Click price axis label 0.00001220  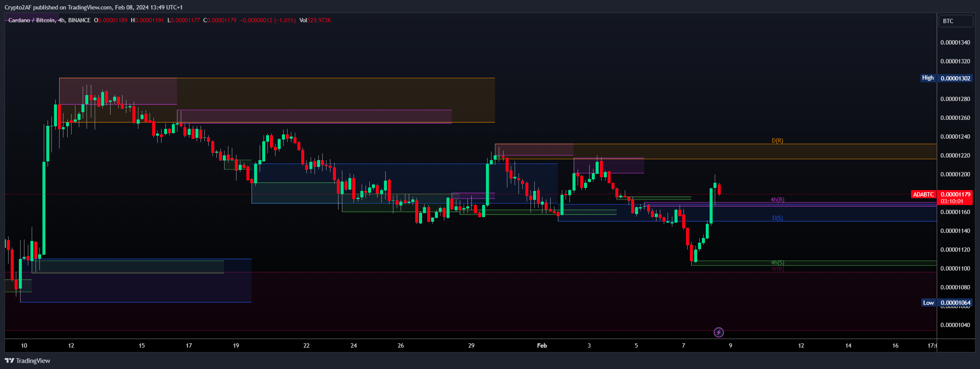pyautogui.click(x=954, y=155)
